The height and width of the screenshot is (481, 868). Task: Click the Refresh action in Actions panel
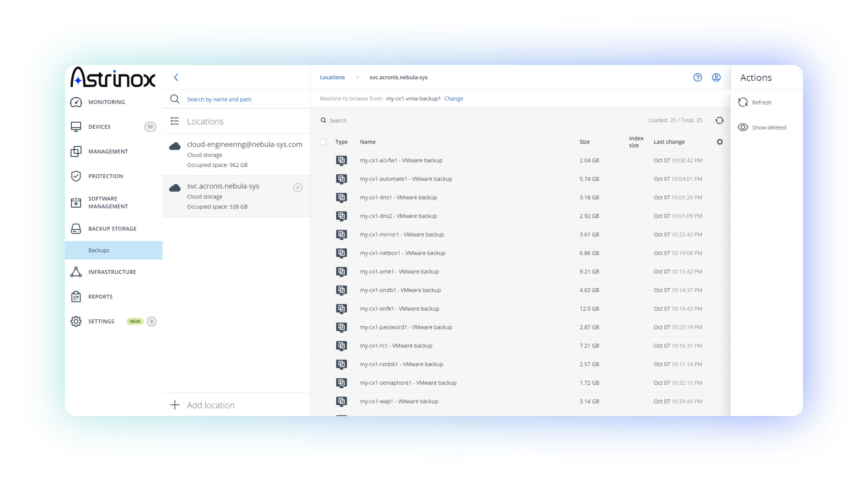point(756,102)
